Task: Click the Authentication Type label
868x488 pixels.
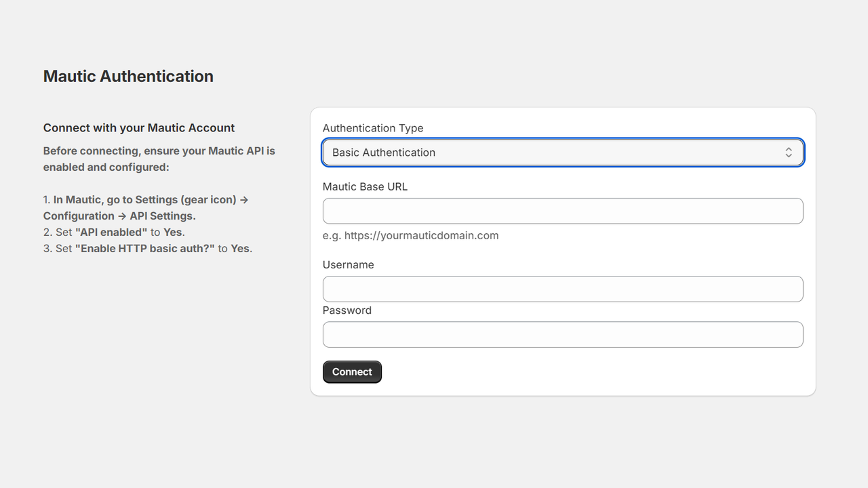Action: (373, 128)
